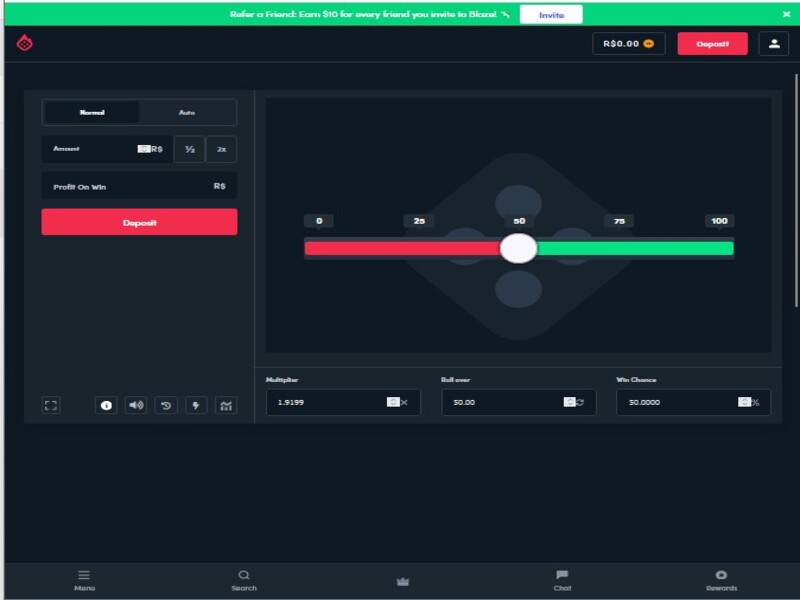The height and width of the screenshot is (600, 800).
Task: Swap the Roll over direction icon
Action: [x=580, y=402]
